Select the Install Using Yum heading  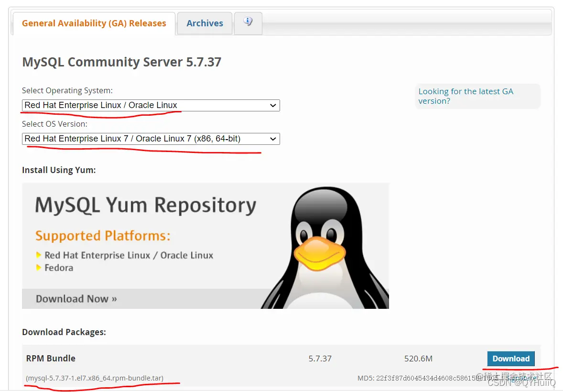tap(59, 170)
